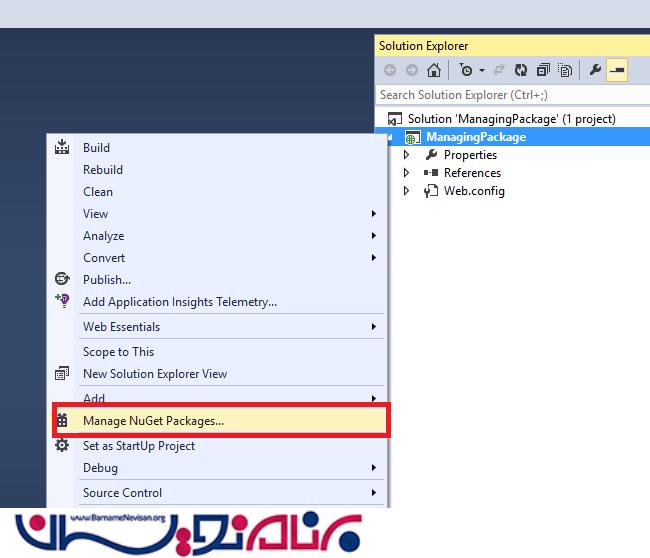Click the Publish globe icon
The height and width of the screenshot is (558, 650).
[62, 279]
